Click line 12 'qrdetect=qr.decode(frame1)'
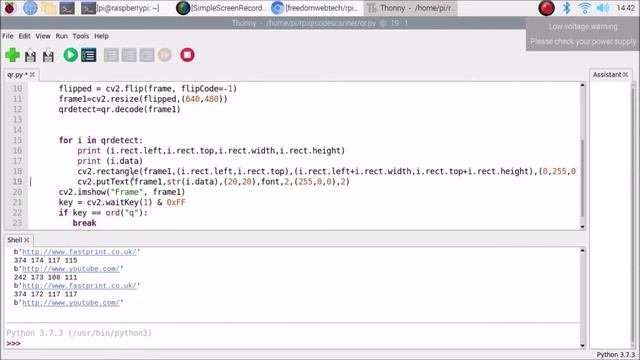Image resolution: width=640 pixels, height=360 pixels. tap(119, 109)
